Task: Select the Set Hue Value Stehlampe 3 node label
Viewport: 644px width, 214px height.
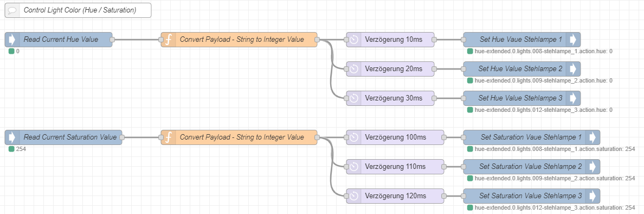Action: pos(521,98)
